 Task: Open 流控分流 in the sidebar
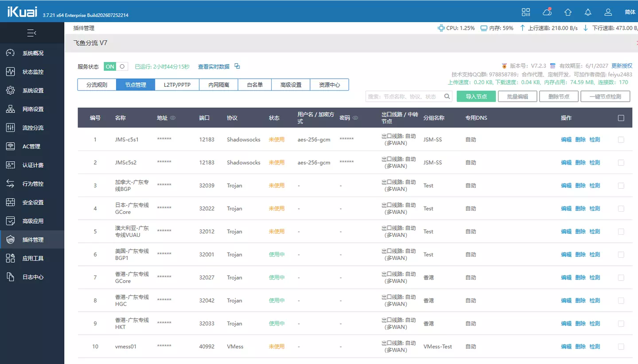pyautogui.click(x=32, y=128)
